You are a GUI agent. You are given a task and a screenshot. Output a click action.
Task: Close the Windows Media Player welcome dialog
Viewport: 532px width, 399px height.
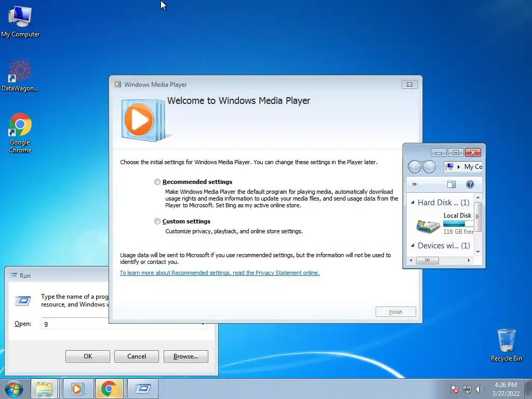pos(409,85)
